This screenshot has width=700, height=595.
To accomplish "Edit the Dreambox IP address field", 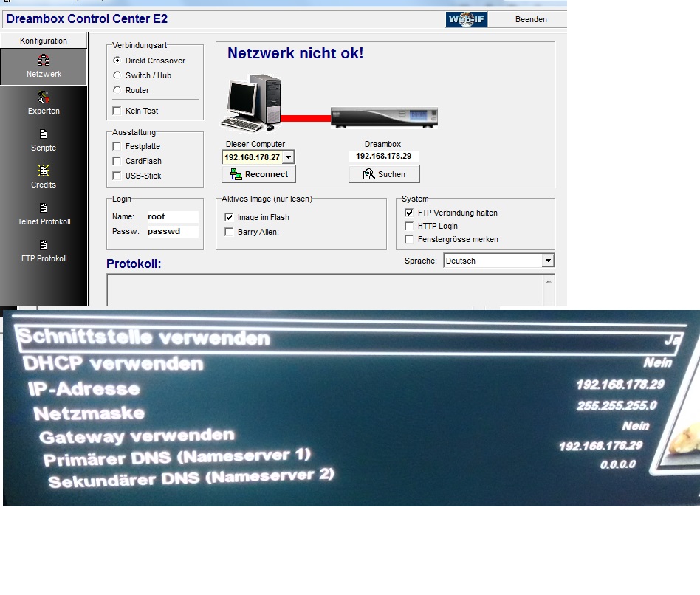I will (x=383, y=156).
